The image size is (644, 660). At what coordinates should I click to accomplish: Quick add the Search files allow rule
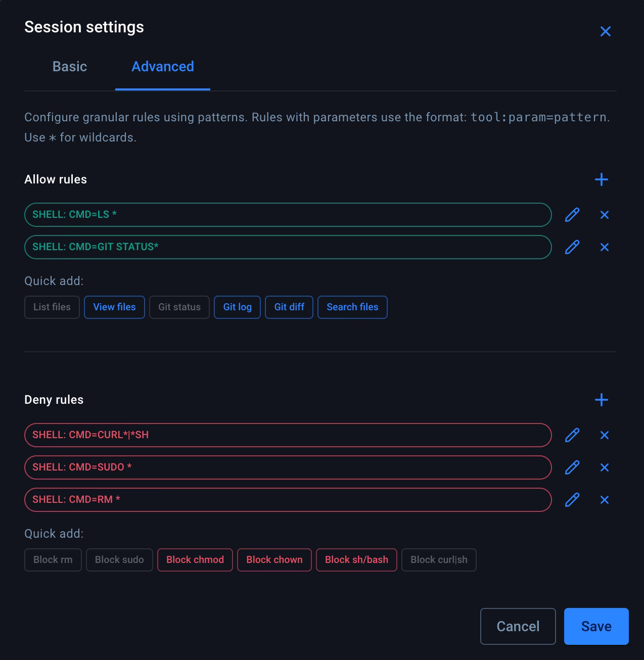[x=352, y=307]
